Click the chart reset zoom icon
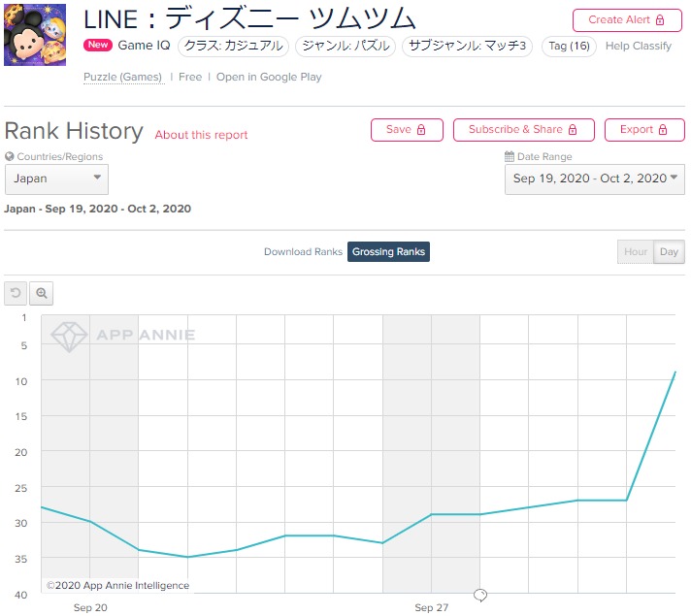This screenshot has height=616, width=691. 16,292
